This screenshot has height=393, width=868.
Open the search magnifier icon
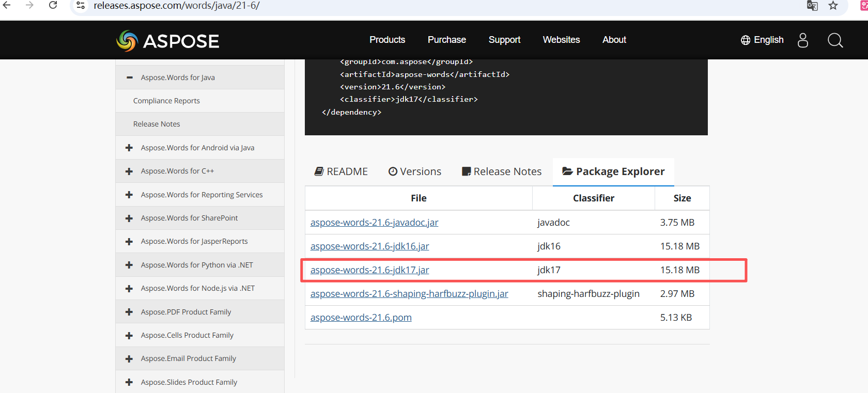(x=835, y=40)
